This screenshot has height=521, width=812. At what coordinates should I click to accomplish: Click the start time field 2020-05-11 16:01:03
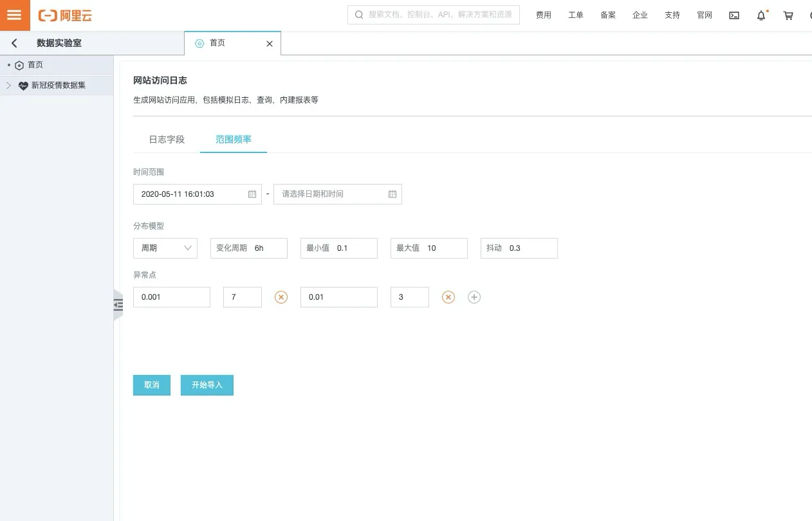198,194
